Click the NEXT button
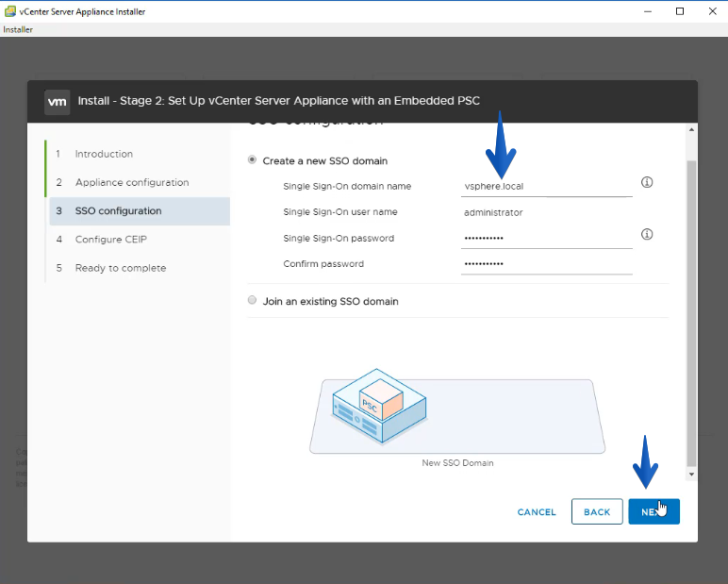Viewport: 728px width, 584px height. (654, 511)
